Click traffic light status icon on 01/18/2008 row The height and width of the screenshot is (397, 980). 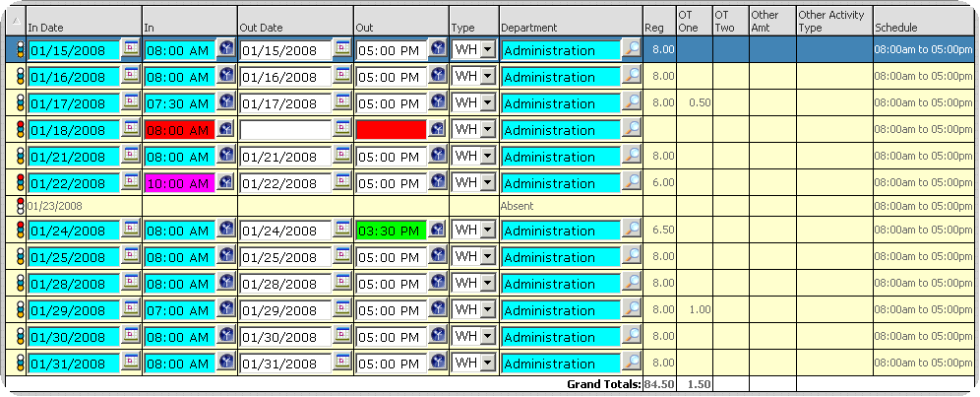click(18, 129)
